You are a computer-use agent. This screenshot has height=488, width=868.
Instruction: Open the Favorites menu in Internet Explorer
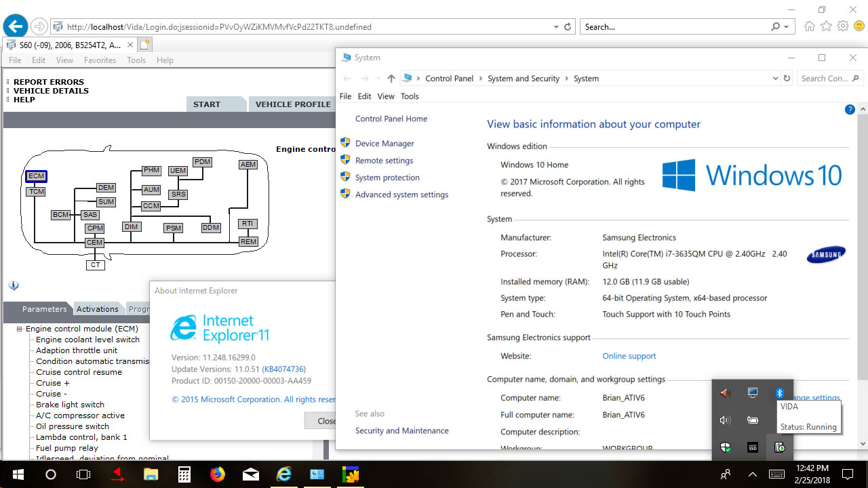100,60
